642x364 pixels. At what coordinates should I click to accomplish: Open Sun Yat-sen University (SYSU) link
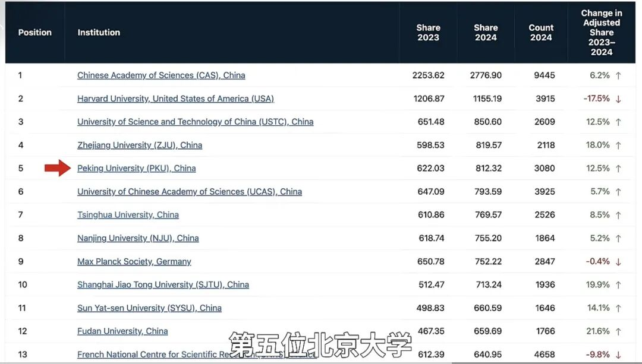149,308
